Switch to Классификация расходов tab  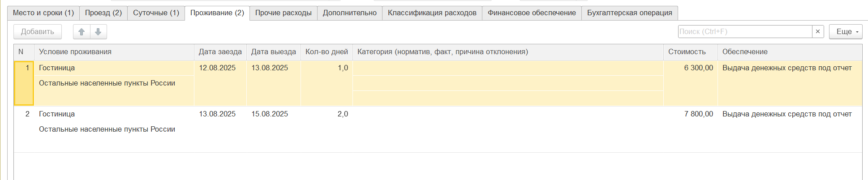click(432, 13)
